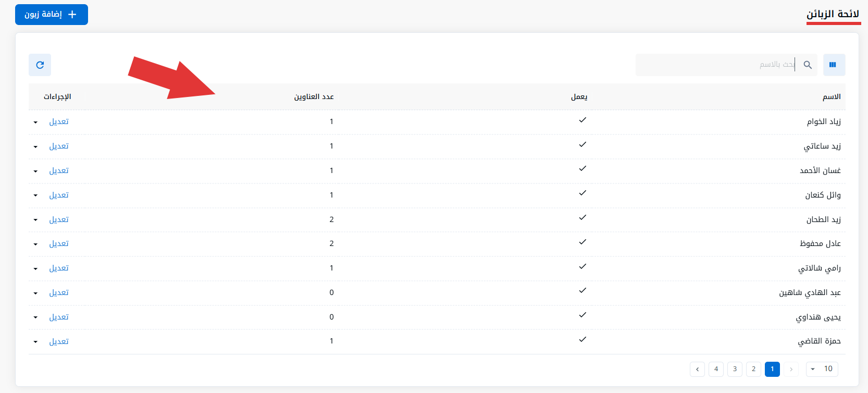Edit customer زيد ساعاتي via تعديل

point(59,146)
